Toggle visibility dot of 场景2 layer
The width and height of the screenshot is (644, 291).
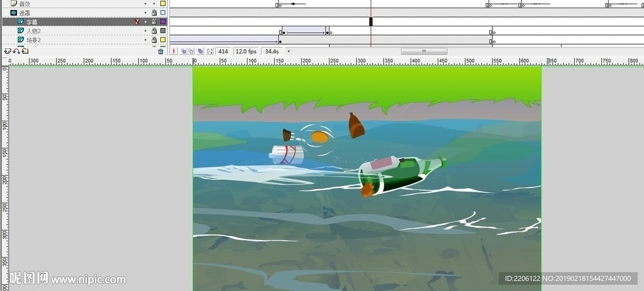click(145, 40)
